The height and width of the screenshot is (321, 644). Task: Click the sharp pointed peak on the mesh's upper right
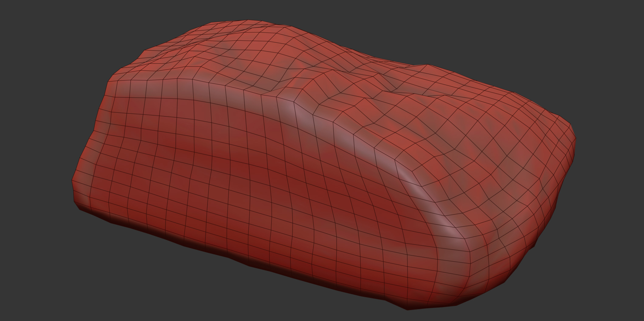[428, 65]
